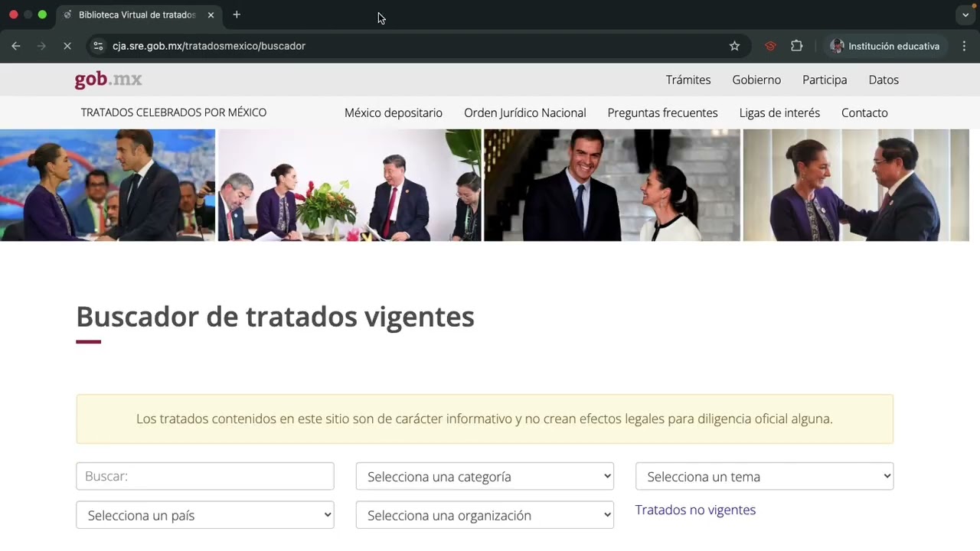Expand the Selecciona una categoría dropdown
The image size is (980, 551).
[485, 476]
